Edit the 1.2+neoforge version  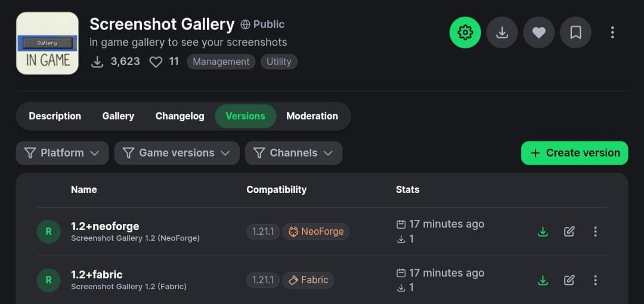coord(569,232)
